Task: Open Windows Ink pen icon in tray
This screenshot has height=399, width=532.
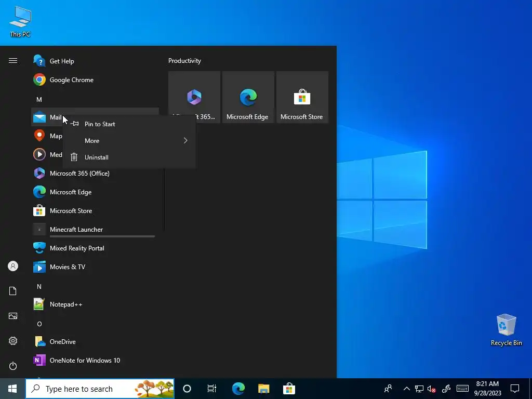Action: [x=446, y=389]
